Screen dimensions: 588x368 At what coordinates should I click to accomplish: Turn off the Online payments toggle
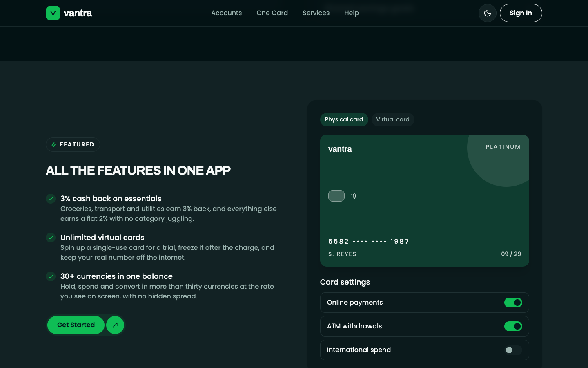(x=513, y=303)
